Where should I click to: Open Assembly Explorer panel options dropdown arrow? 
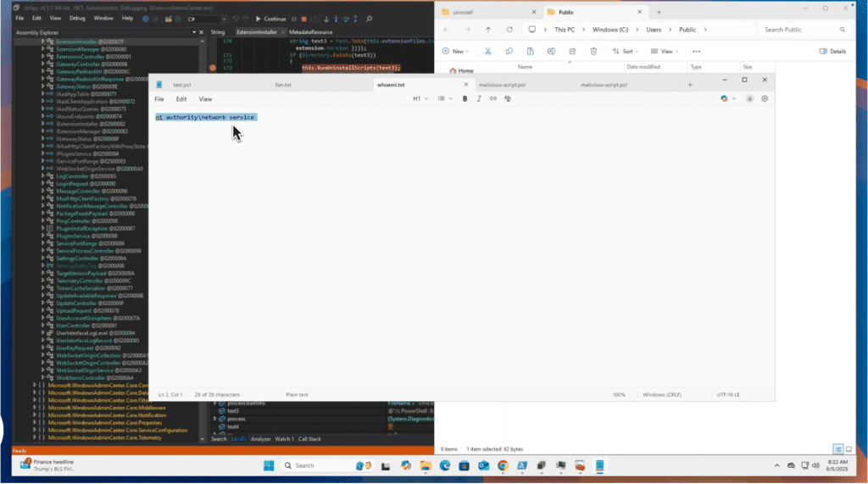[x=194, y=32]
